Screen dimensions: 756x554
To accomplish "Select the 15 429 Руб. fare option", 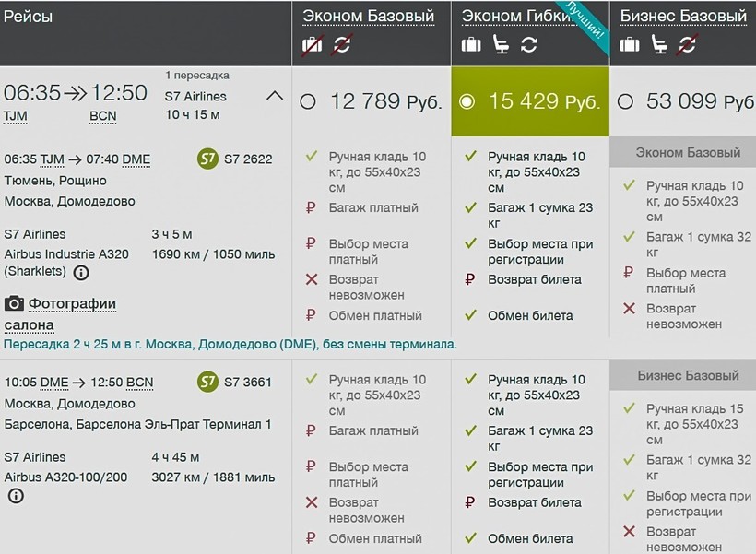I will [x=467, y=102].
